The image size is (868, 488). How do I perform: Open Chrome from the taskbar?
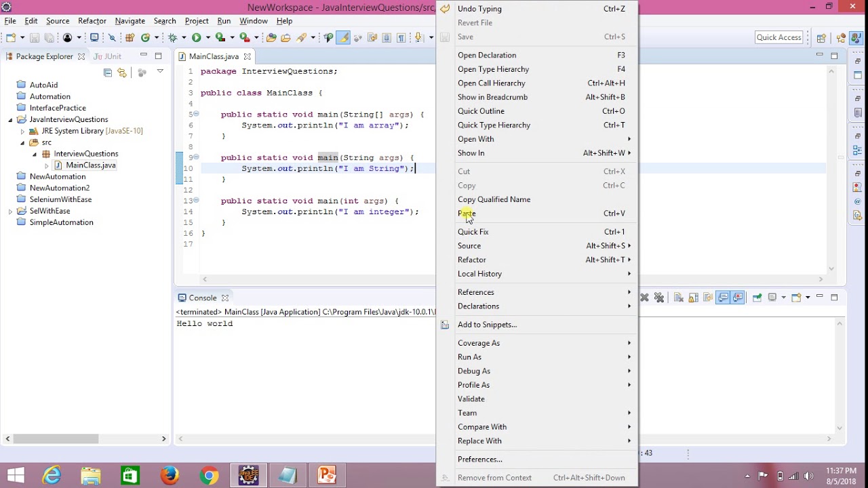(x=209, y=475)
